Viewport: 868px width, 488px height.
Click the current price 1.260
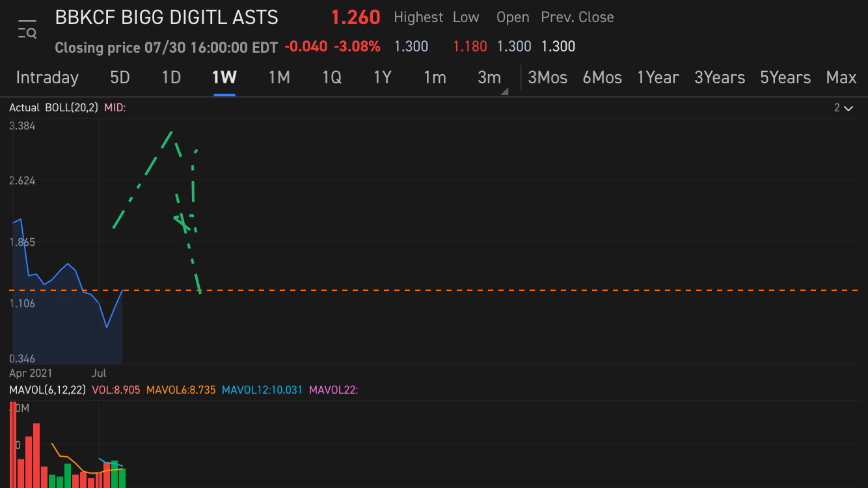(355, 18)
